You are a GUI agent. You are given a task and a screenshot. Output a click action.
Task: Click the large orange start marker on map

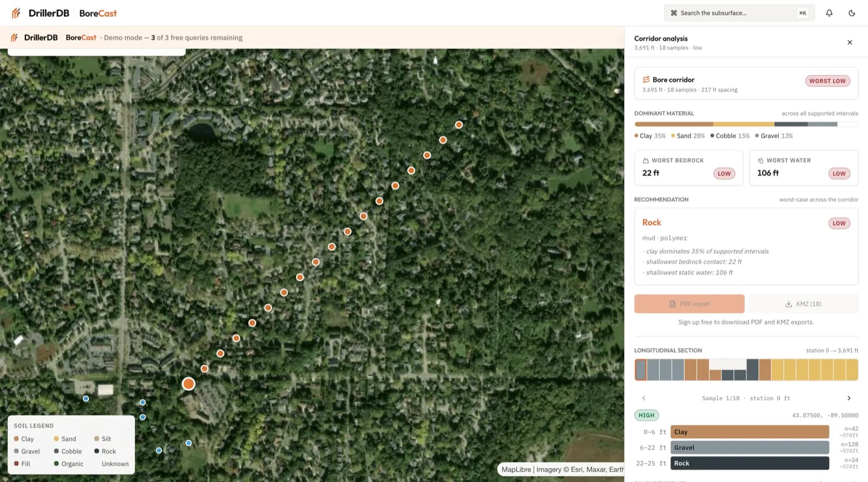pyautogui.click(x=188, y=384)
